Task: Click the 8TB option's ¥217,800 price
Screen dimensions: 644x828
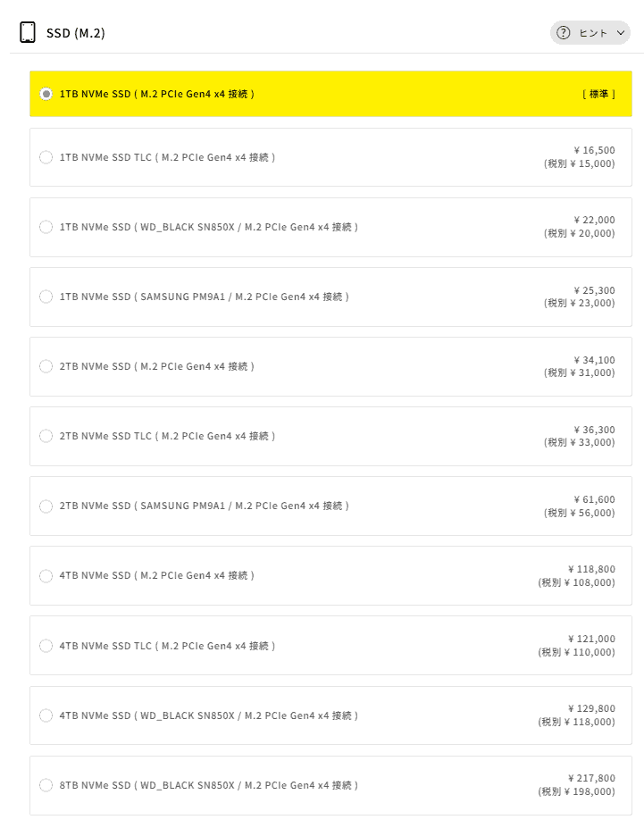Action: coord(591,778)
